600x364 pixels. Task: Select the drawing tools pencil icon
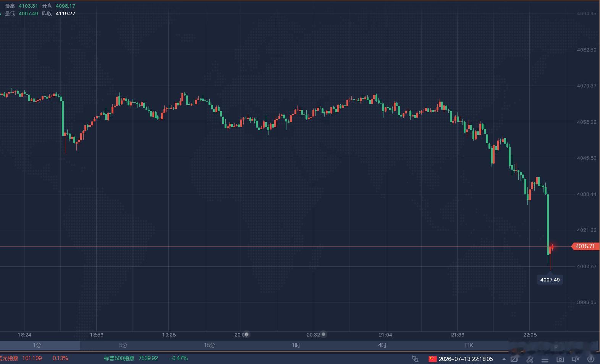[x=514, y=359]
